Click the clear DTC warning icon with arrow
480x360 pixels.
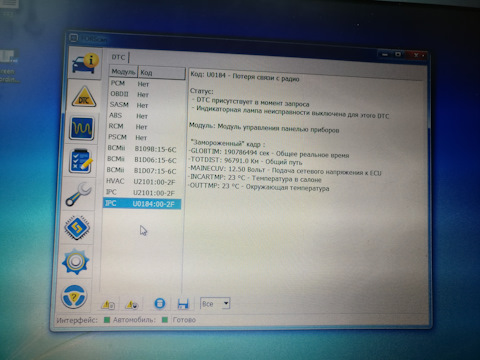click(132, 304)
